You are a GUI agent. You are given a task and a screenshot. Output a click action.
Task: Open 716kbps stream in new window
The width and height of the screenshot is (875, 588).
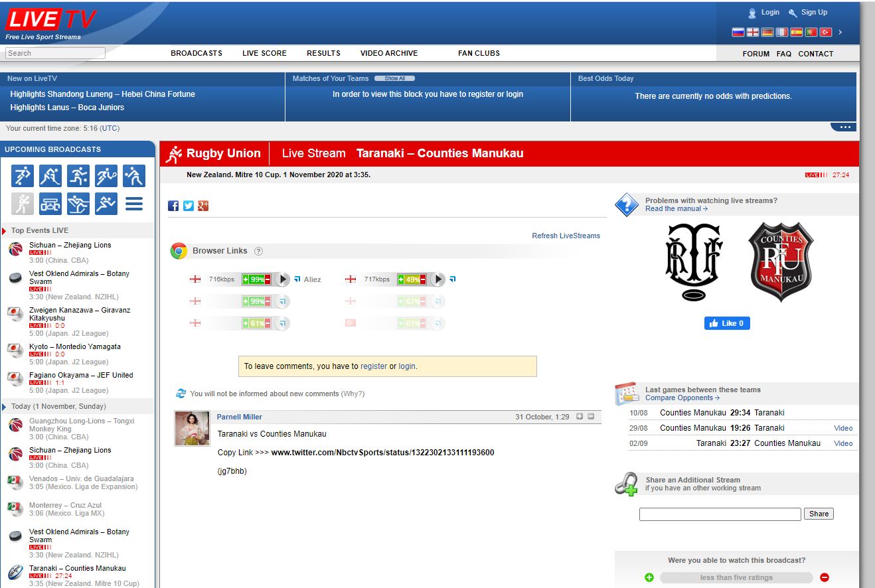pyautogui.click(x=297, y=279)
